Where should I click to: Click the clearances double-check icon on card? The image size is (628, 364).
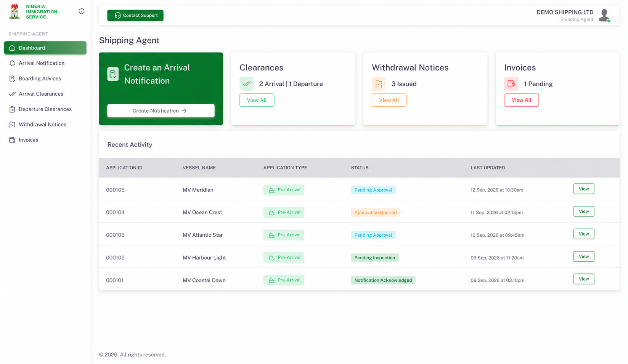click(246, 84)
